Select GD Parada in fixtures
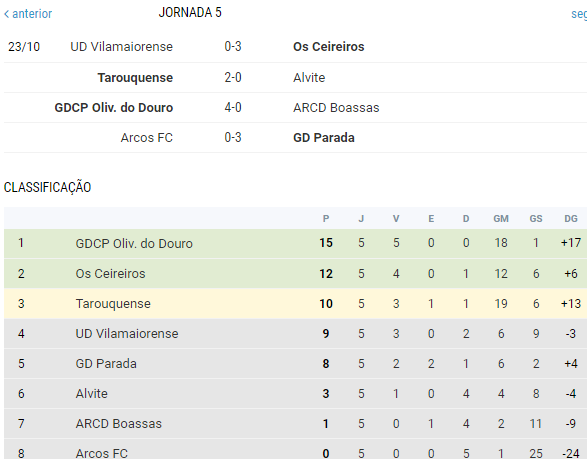Image resolution: width=587 pixels, height=459 pixels. [324, 138]
